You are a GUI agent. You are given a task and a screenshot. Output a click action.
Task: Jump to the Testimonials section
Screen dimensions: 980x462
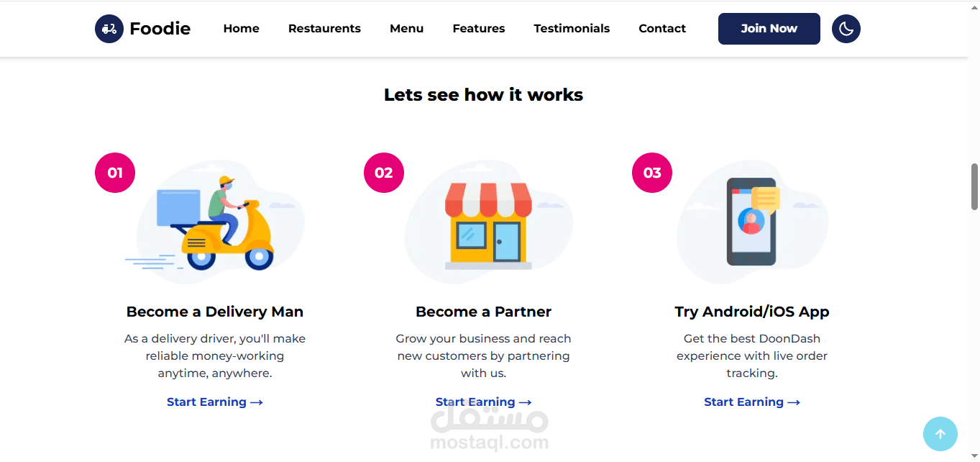pyautogui.click(x=572, y=29)
